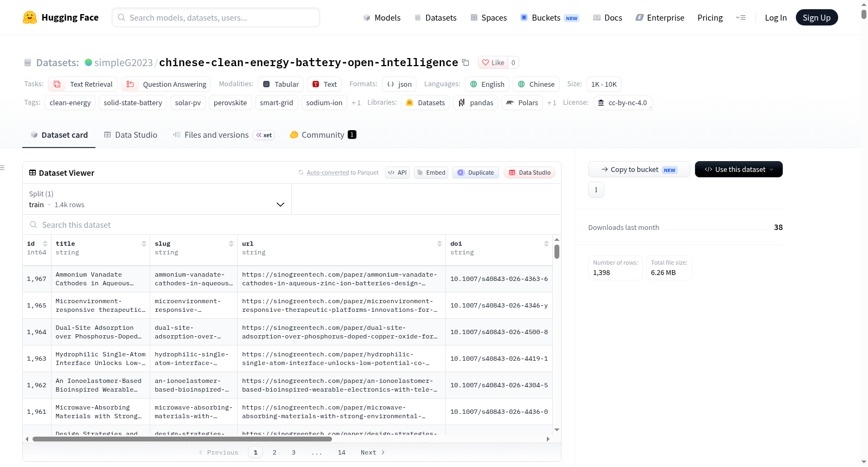Select the solid-state-battery tag
The height and width of the screenshot is (467, 868).
tap(133, 103)
